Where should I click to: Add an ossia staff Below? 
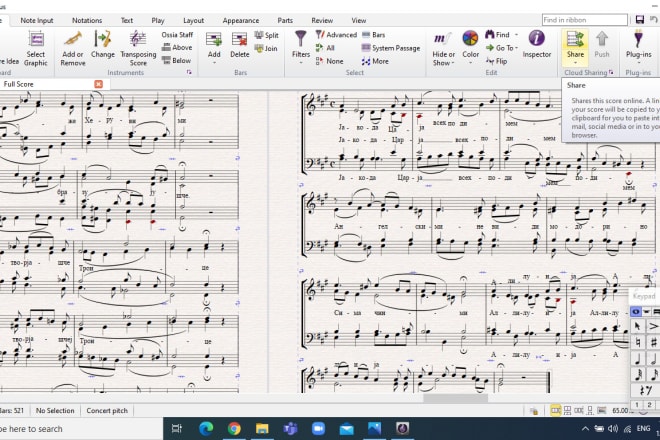pyautogui.click(x=177, y=61)
